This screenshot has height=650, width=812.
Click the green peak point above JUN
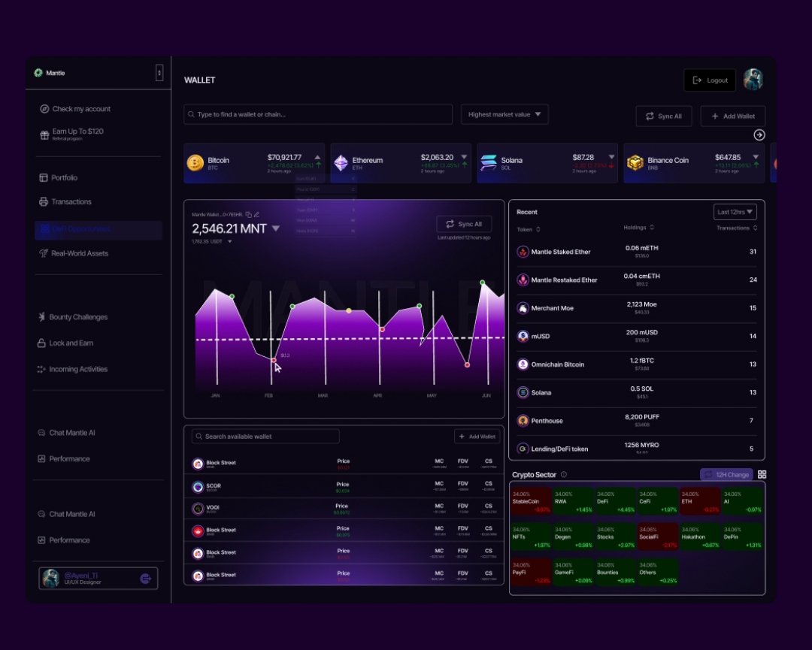coord(483,282)
